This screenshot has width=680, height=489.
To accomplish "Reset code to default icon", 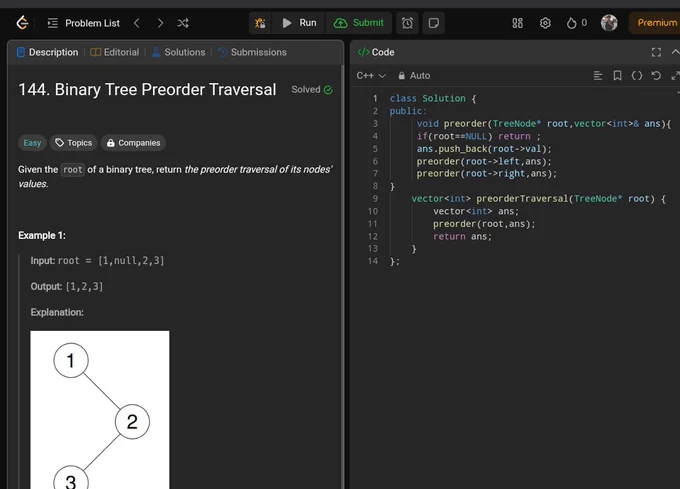I will click(x=656, y=76).
